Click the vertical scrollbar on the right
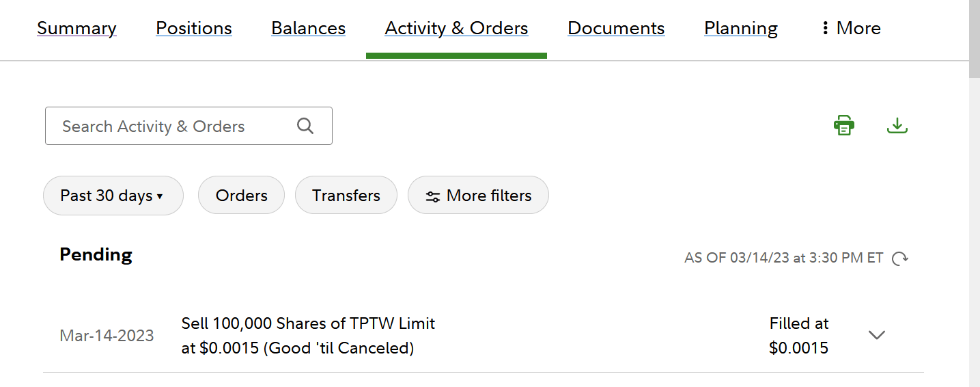 [x=975, y=205]
